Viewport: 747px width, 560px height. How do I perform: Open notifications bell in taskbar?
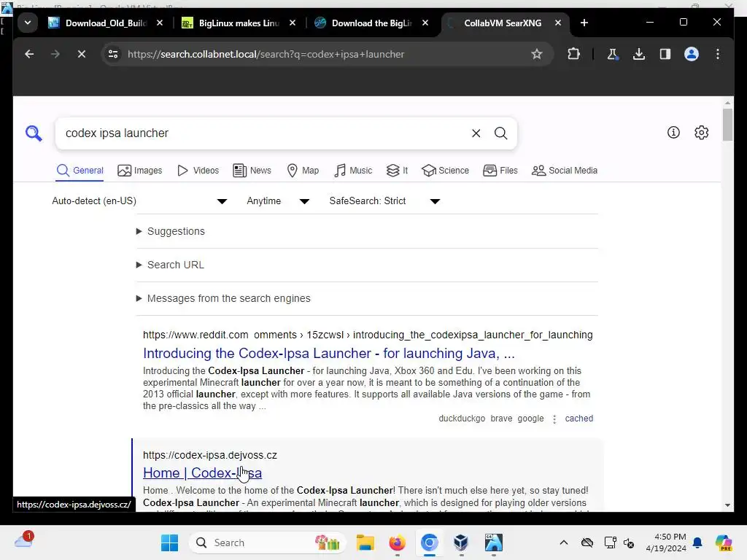tap(697, 542)
